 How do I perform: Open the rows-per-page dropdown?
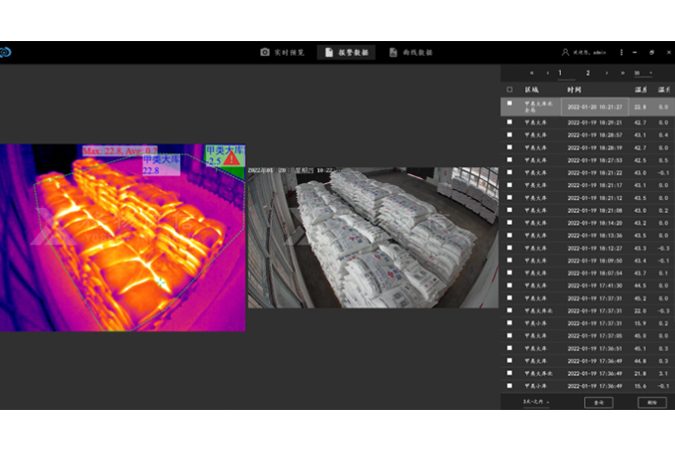click(642, 73)
